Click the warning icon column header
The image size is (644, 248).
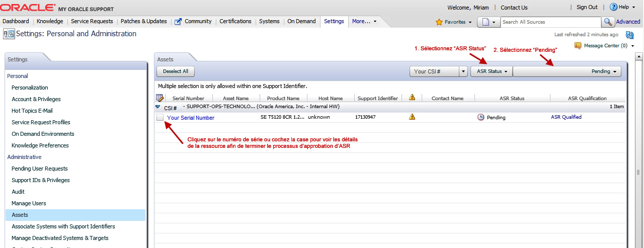click(412, 98)
